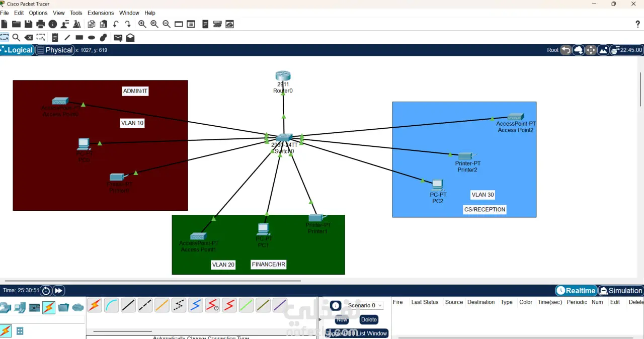Viewport: 644px width, 339px height.
Task: Save the network with the floppy icon
Action: coord(28,24)
